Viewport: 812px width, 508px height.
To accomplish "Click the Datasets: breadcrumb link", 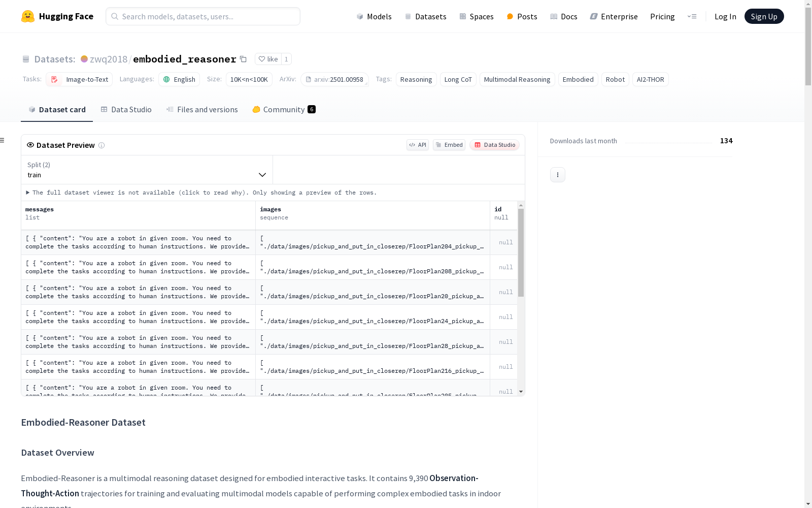I will click(55, 59).
